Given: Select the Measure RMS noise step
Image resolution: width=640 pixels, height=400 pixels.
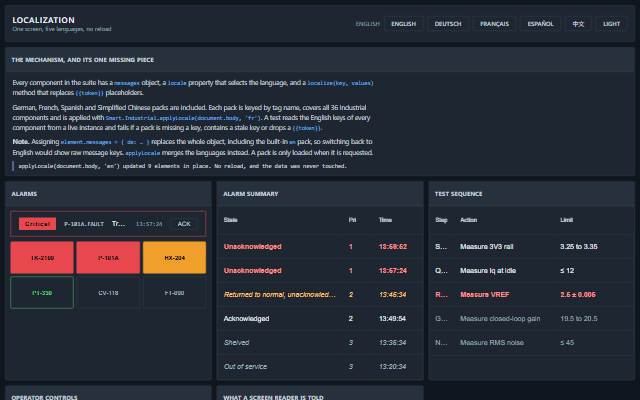Looking at the screenshot, I should [532, 343].
